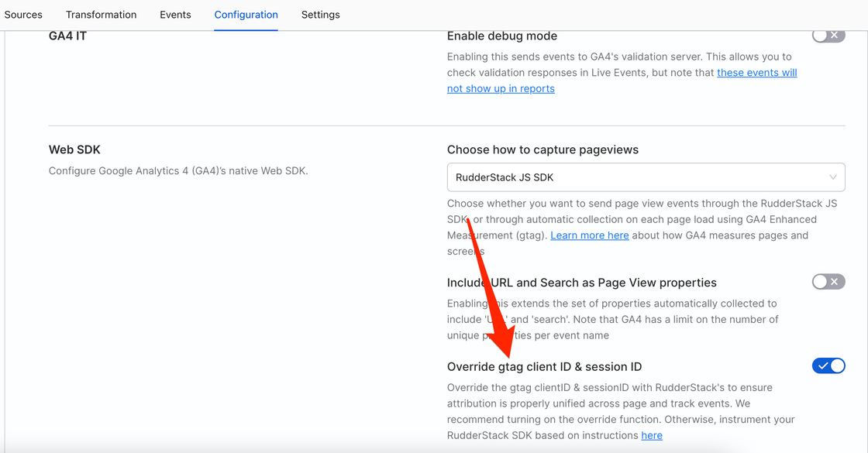The width and height of the screenshot is (868, 453).
Task: Follow the 'Learn more here' link
Action: click(x=590, y=235)
